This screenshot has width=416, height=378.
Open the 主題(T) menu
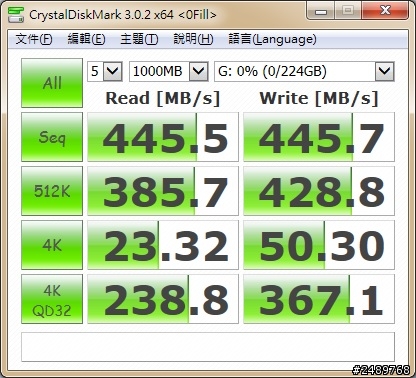point(139,39)
